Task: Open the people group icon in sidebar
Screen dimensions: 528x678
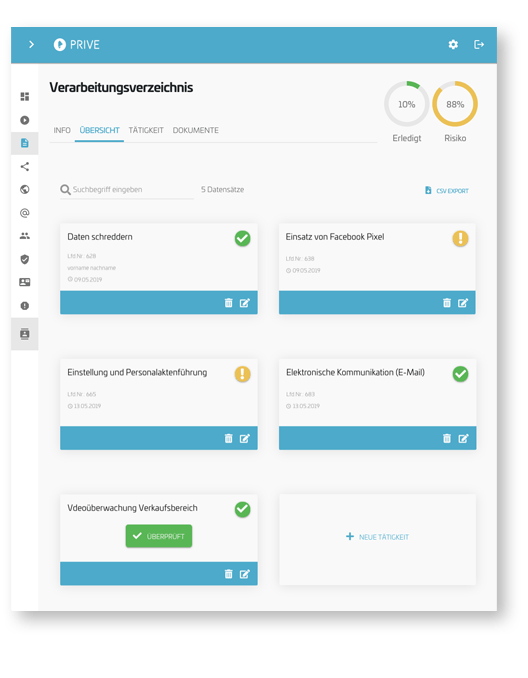Action: pyautogui.click(x=25, y=236)
